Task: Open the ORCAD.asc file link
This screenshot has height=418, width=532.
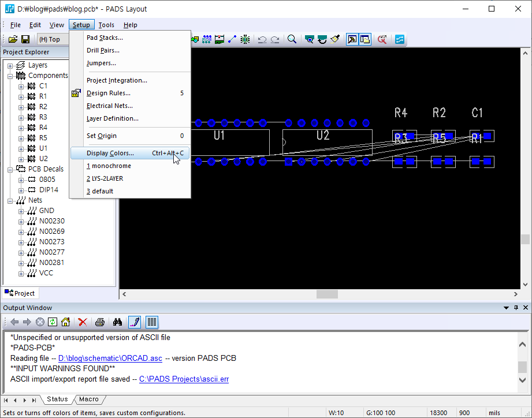Action: click(x=110, y=359)
